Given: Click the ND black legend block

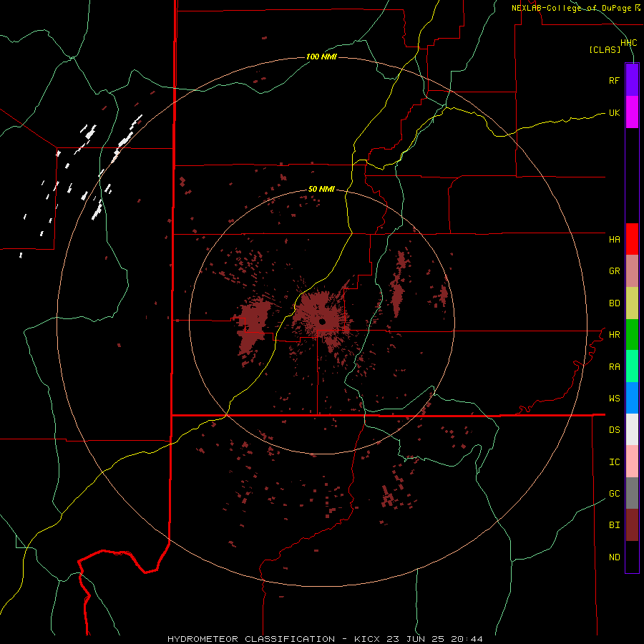Looking at the screenshot, I should (632, 557).
